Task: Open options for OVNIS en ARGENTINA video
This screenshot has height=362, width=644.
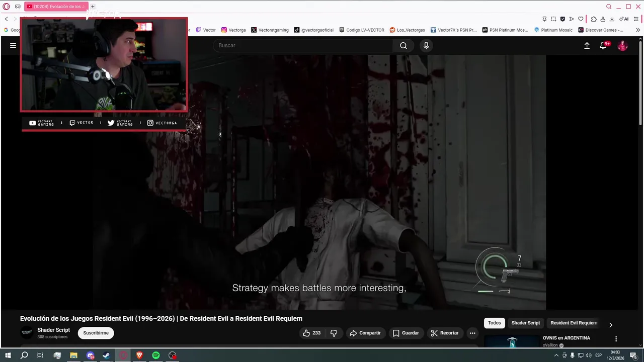Action: (x=616, y=339)
